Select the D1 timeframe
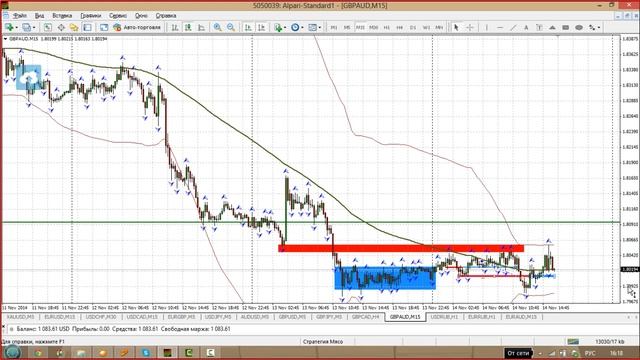The width and height of the screenshot is (640, 360). [413, 27]
